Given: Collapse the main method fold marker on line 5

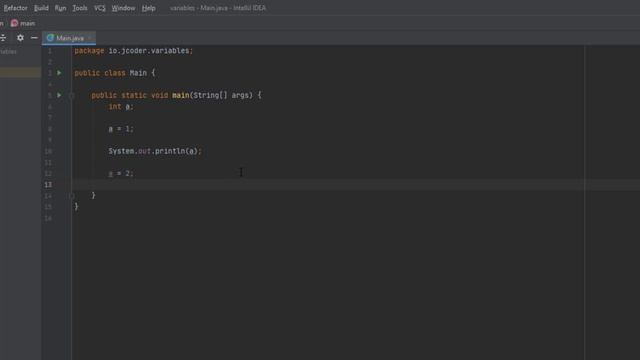Looking at the screenshot, I should coord(71,95).
